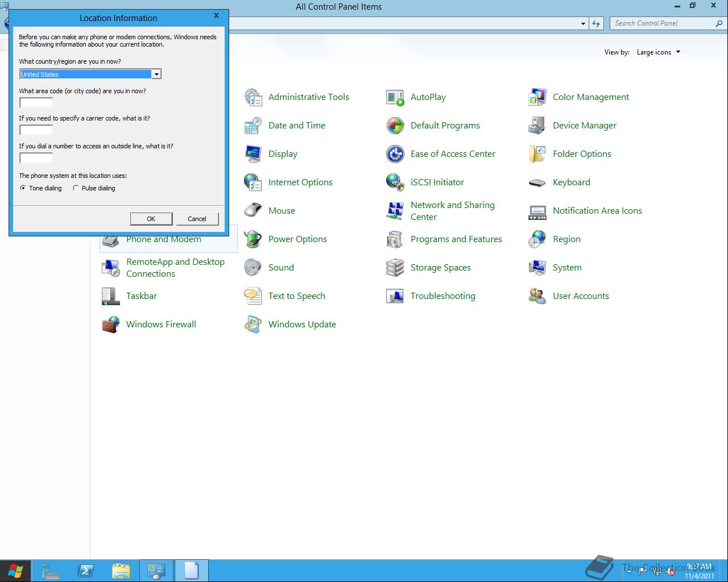Click the User Accounts icon
This screenshot has width=728, height=582.
537,296
